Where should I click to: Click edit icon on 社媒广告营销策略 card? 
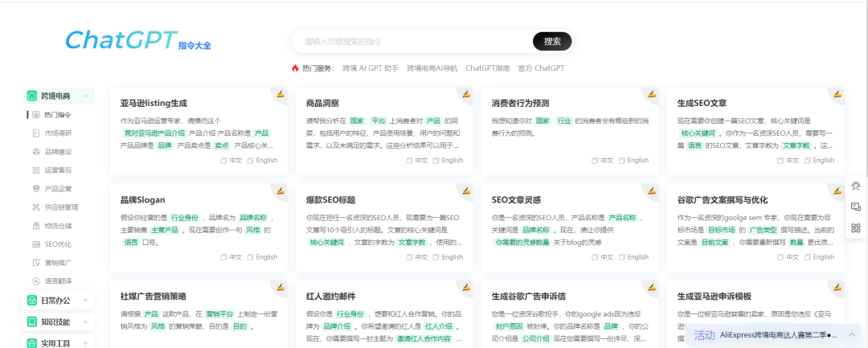(x=280, y=287)
